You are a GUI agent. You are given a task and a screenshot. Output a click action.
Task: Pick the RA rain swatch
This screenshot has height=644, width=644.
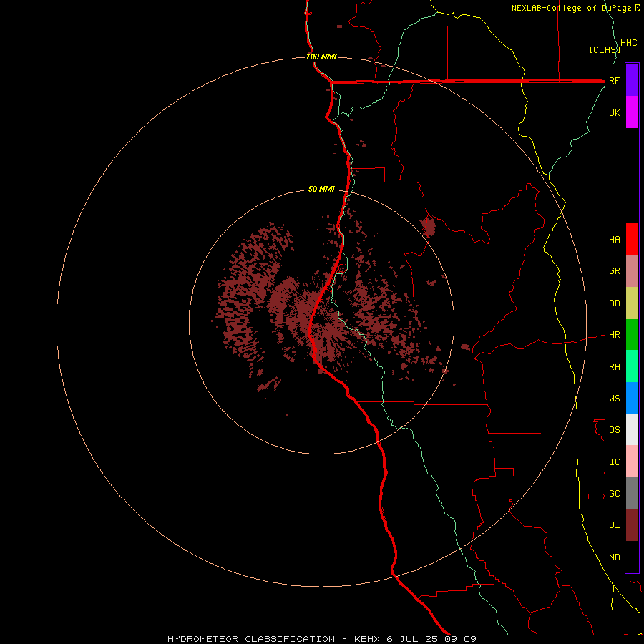point(632,366)
